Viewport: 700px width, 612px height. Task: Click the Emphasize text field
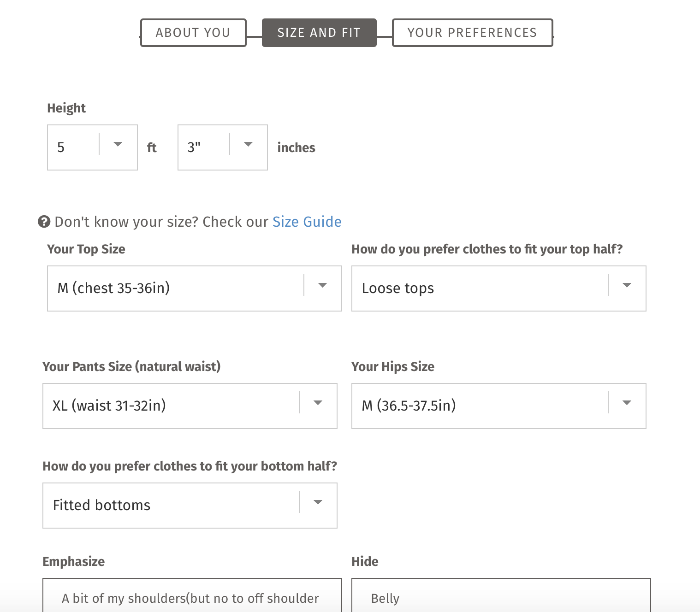coord(192,598)
